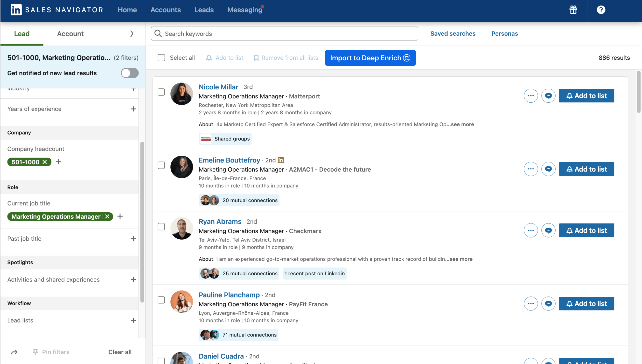
Task: Add another current job title
Action: 120,216
